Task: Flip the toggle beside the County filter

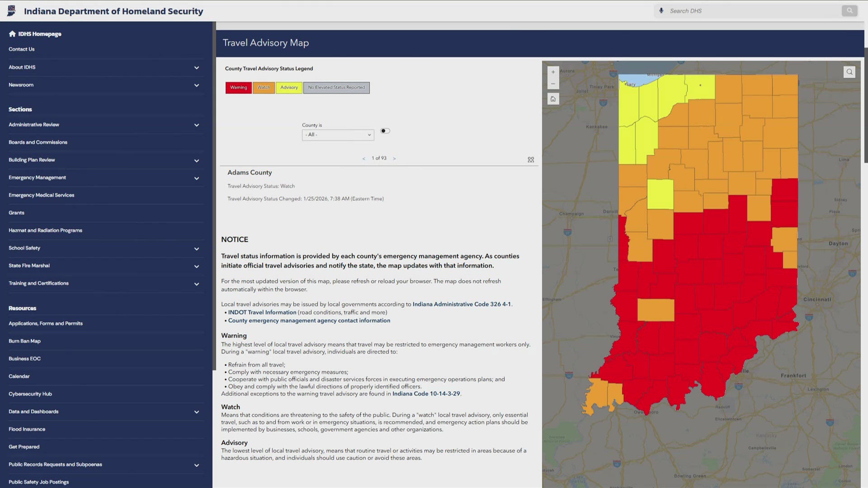Action: click(x=385, y=131)
